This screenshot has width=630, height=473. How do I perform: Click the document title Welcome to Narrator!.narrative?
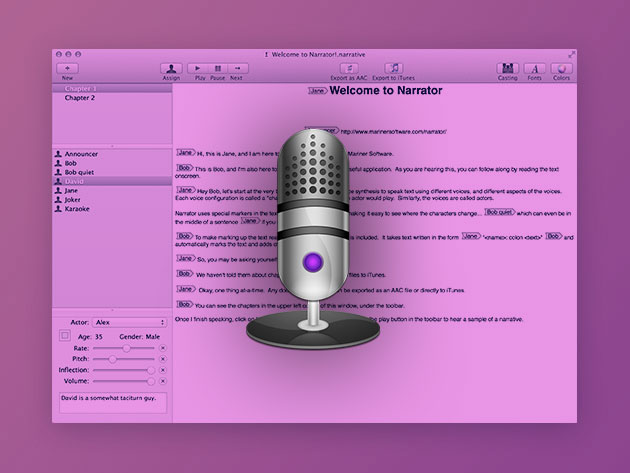(318, 54)
